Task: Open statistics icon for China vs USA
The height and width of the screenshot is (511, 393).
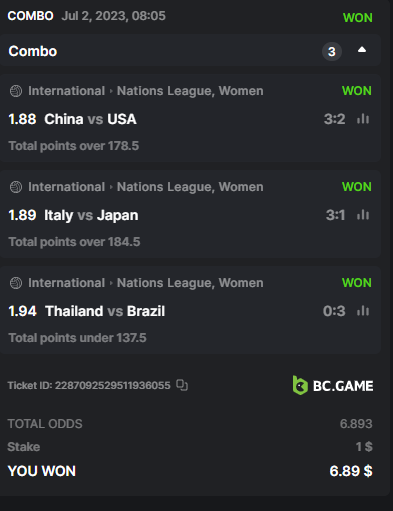Action: [x=363, y=119]
